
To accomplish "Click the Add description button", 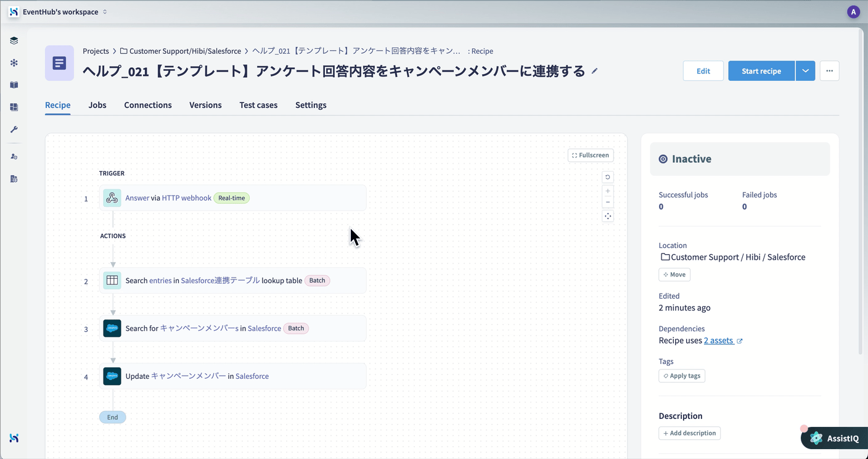I will [689, 433].
